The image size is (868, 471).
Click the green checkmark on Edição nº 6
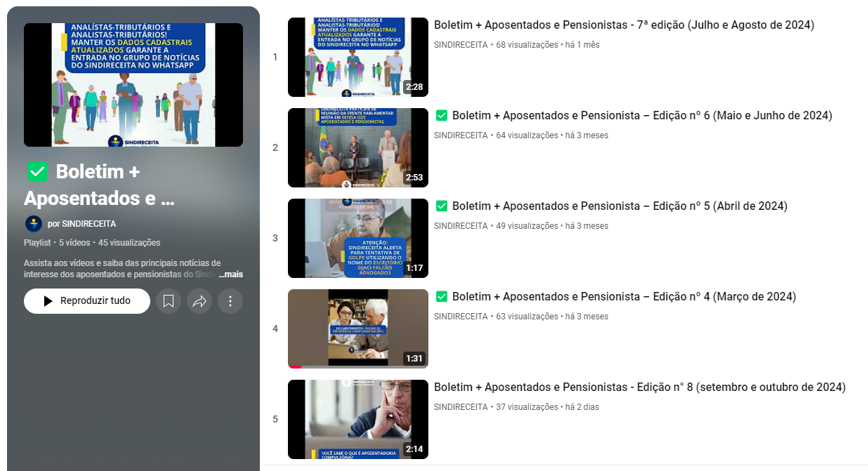(442, 116)
